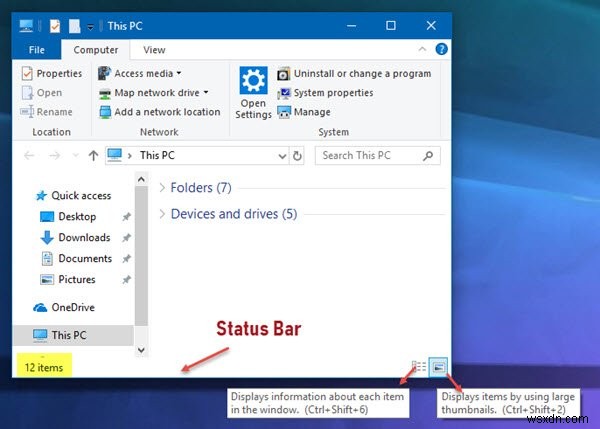Viewport: 600px width, 429px height.
Task: Click the This PC title bar system icon
Action: click(26, 26)
